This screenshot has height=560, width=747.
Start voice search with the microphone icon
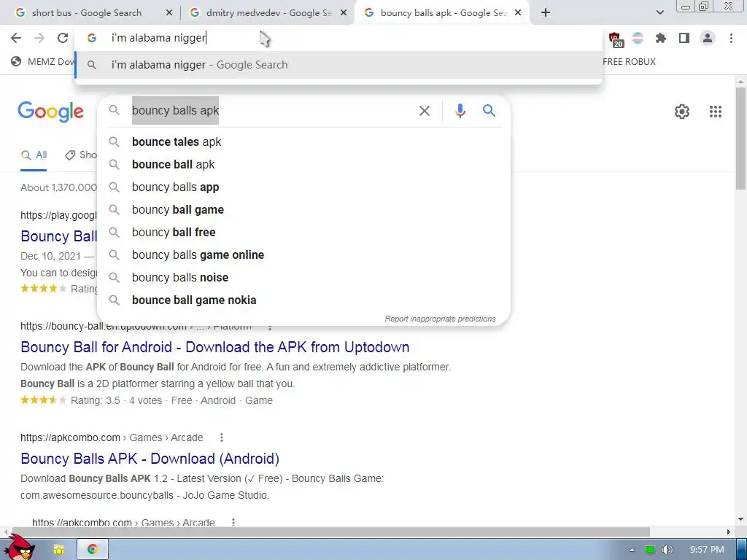(x=460, y=111)
